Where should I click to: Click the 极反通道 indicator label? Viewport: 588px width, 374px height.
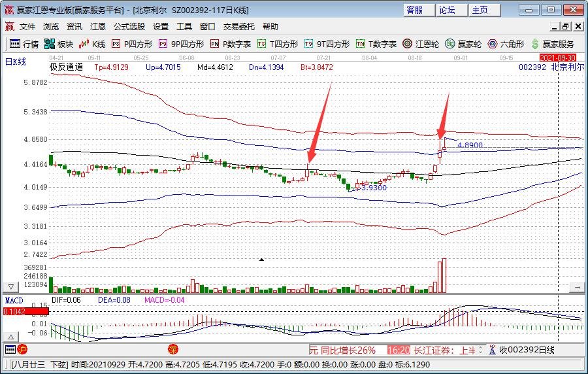pos(67,67)
